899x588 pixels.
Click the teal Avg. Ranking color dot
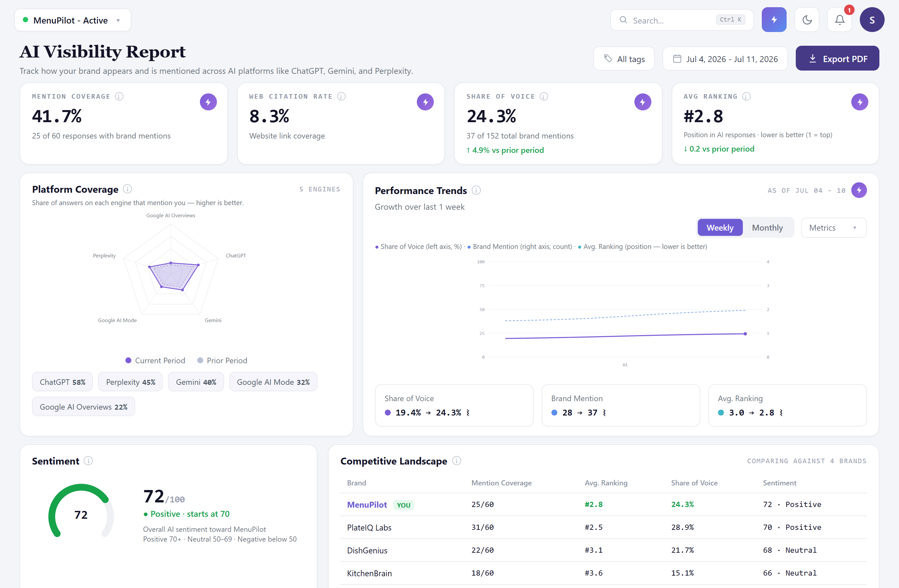click(x=721, y=412)
